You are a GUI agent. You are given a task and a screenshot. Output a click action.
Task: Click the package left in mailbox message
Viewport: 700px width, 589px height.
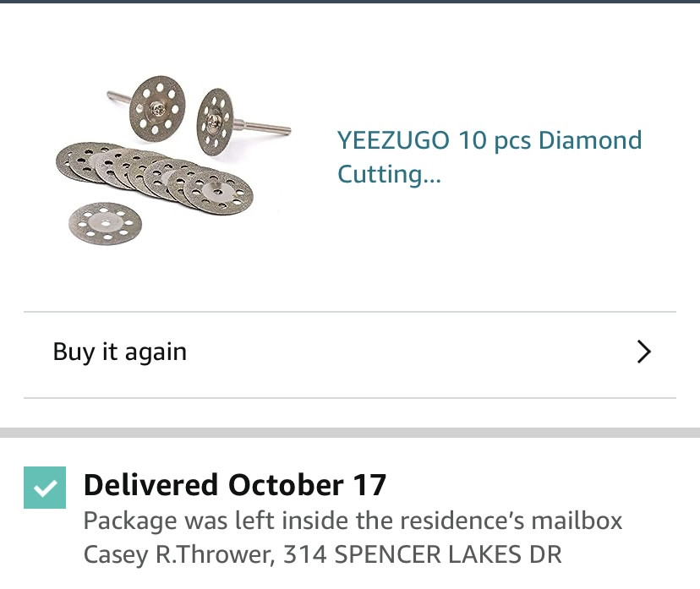click(x=353, y=521)
